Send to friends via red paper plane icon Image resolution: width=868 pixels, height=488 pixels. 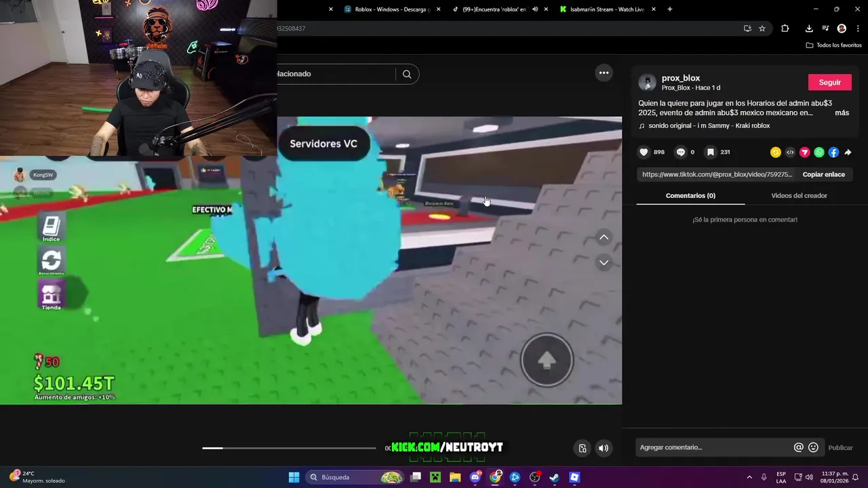coord(805,152)
